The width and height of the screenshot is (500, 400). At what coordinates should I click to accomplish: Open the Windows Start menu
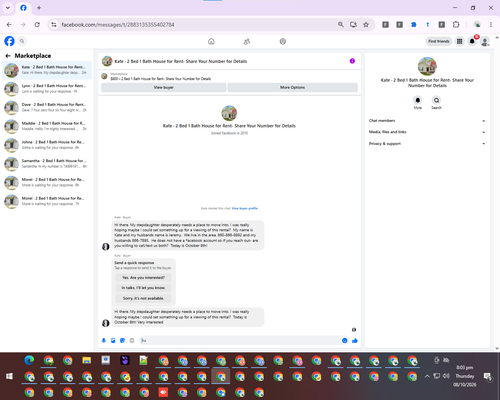pyautogui.click(x=9, y=376)
